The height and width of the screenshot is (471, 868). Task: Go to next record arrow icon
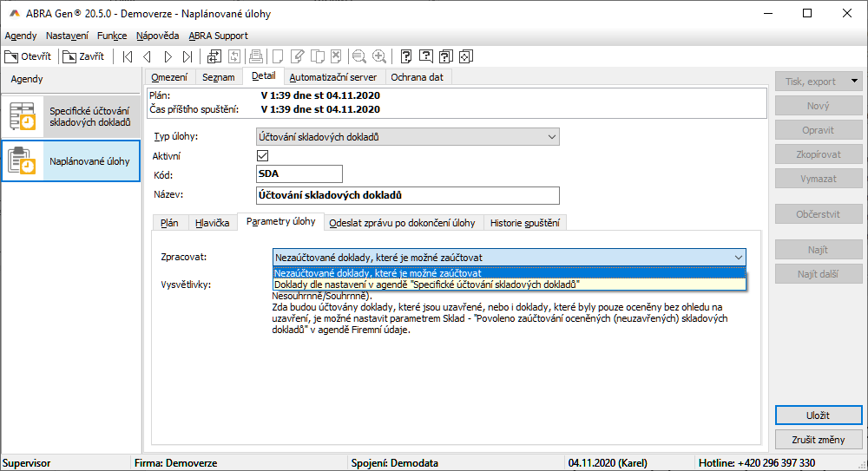click(x=168, y=56)
